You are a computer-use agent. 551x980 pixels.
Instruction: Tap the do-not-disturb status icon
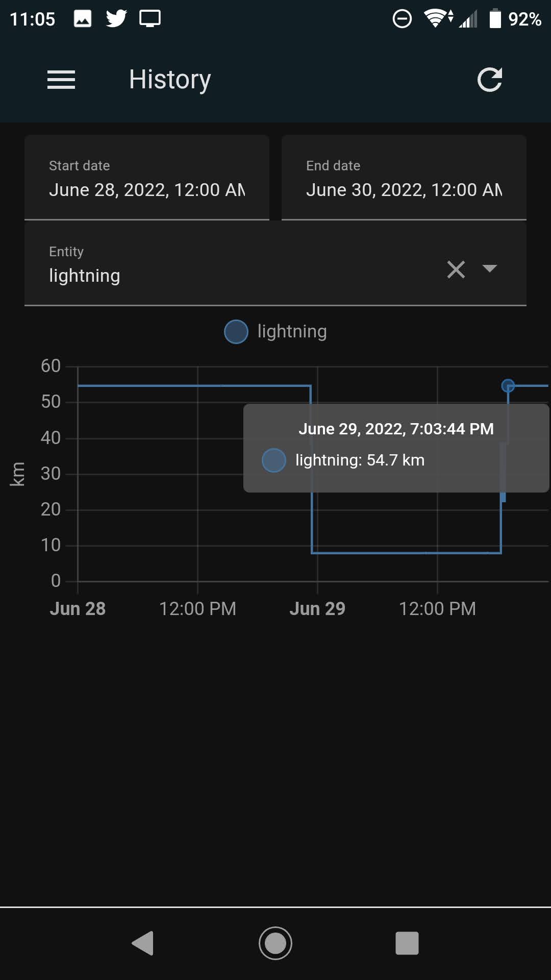click(x=403, y=18)
